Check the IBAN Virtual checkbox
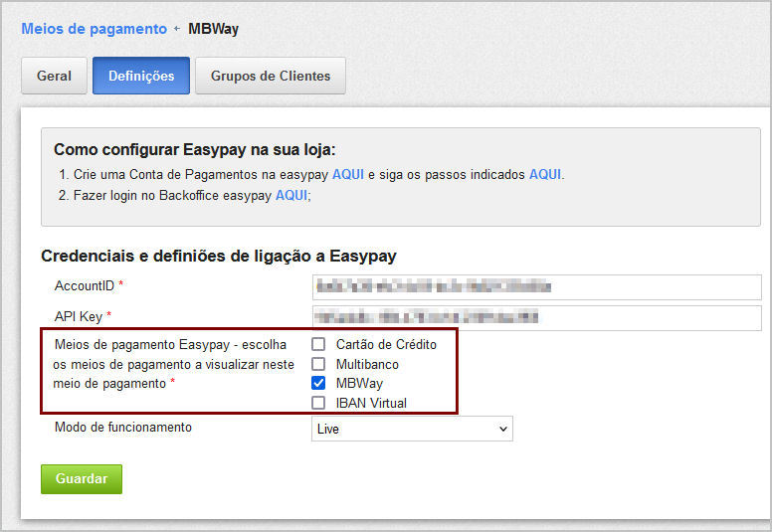The height and width of the screenshot is (532, 772). point(318,403)
